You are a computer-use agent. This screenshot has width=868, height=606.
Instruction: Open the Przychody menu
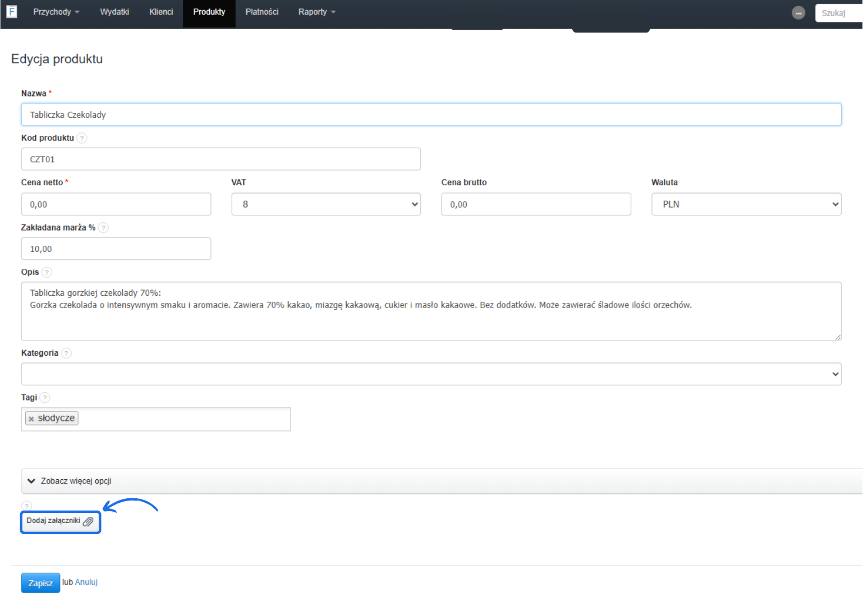click(56, 12)
